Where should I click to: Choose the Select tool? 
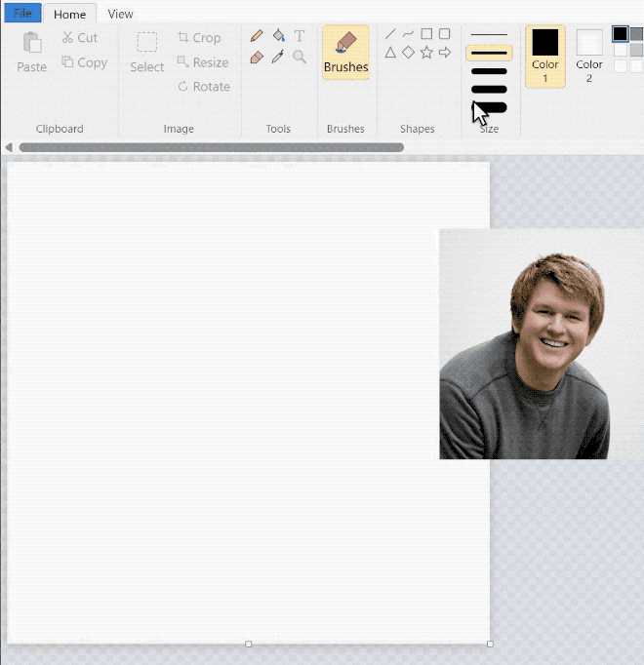pyautogui.click(x=147, y=52)
